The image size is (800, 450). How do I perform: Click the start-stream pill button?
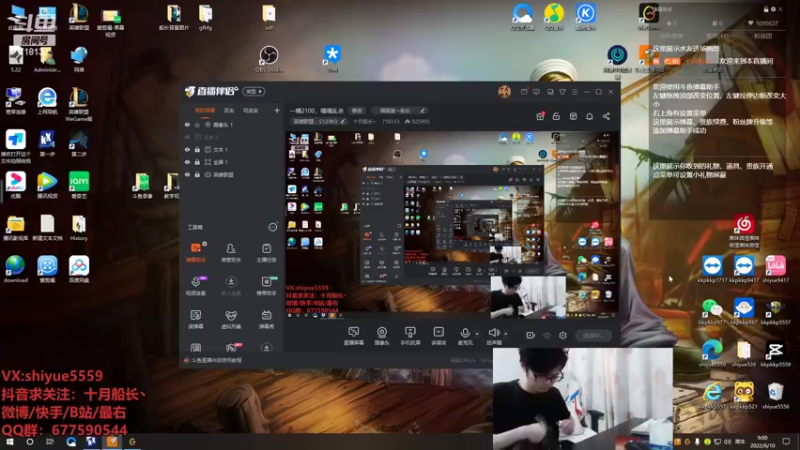593,335
